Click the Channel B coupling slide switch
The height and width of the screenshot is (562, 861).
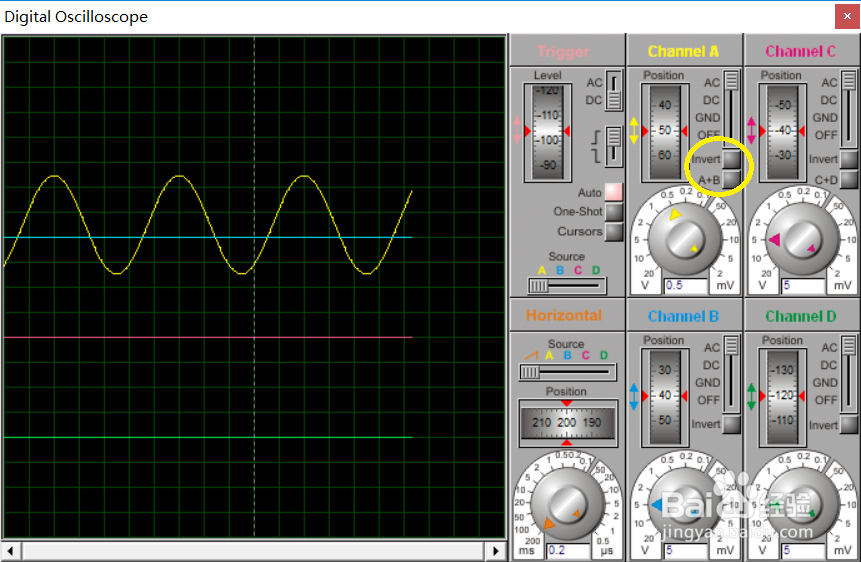tap(731, 374)
